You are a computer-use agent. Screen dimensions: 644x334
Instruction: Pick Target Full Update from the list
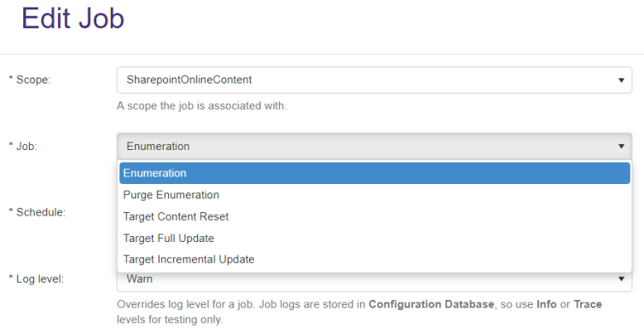pos(374,239)
